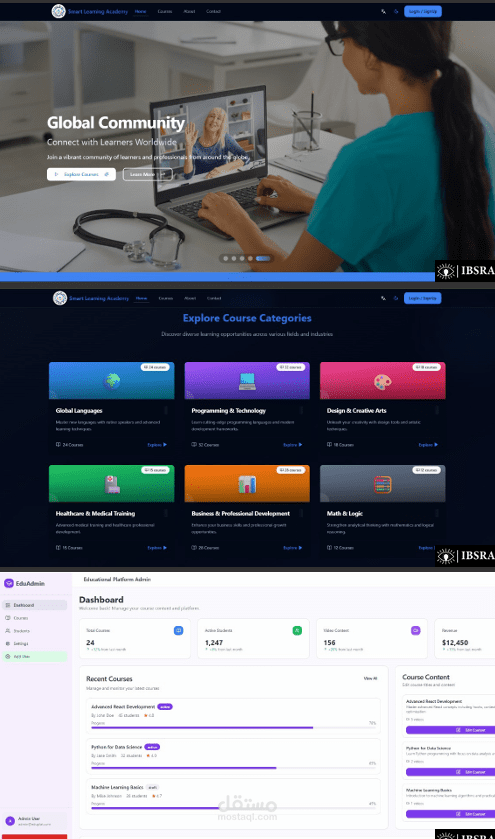Viewport: 495px width, 839px height.
Task: Click the highlighted green Add item in sidebar
Action: pyautogui.click(x=35, y=657)
